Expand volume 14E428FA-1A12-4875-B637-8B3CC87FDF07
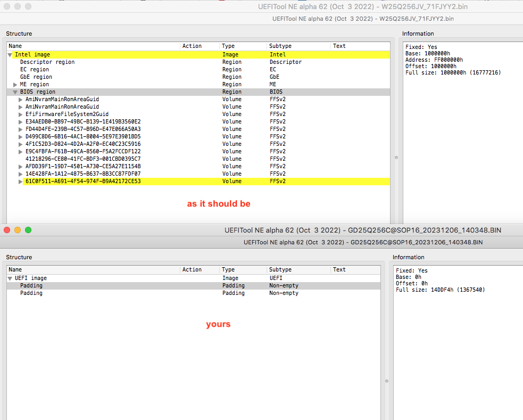 (x=20, y=174)
